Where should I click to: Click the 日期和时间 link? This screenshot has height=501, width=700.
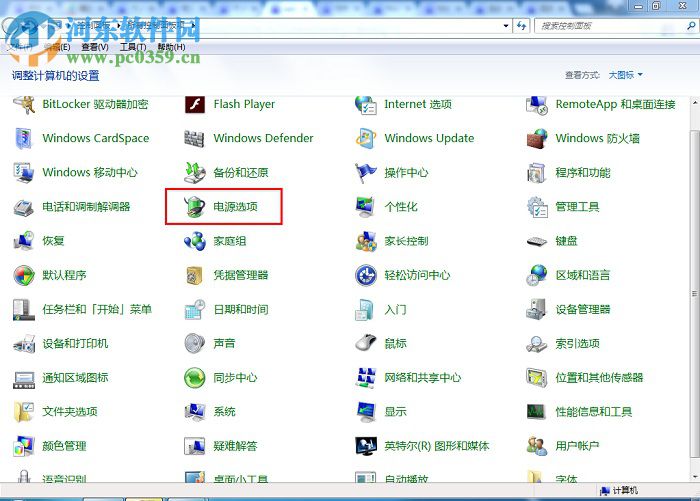[x=241, y=309]
